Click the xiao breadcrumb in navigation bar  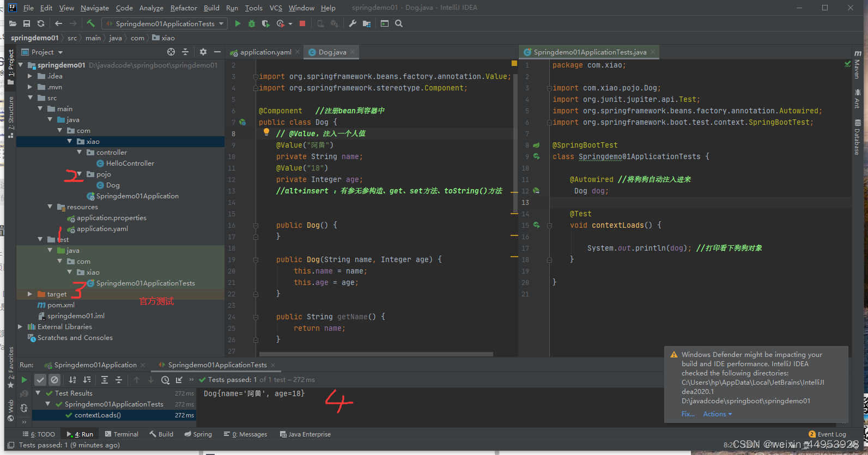click(163, 38)
